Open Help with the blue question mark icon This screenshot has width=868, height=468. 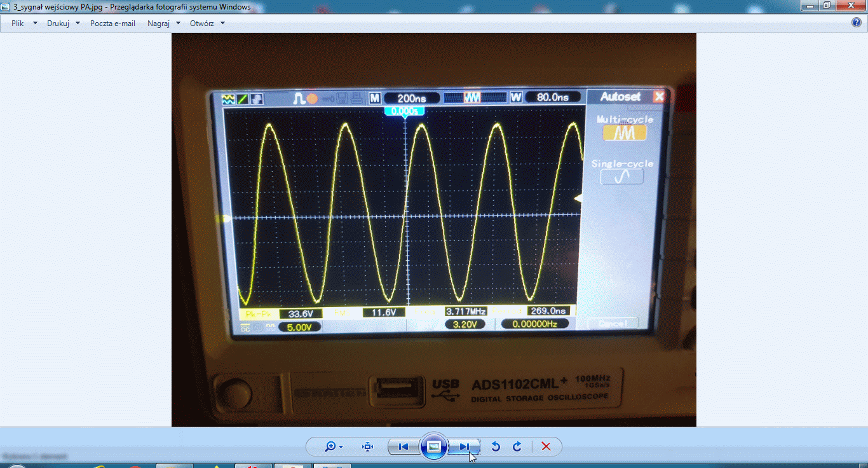tap(856, 23)
